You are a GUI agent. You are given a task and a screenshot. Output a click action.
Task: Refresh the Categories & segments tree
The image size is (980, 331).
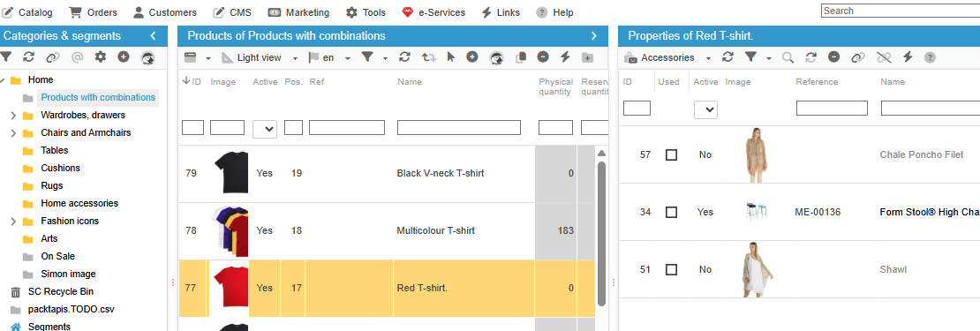coord(29,56)
